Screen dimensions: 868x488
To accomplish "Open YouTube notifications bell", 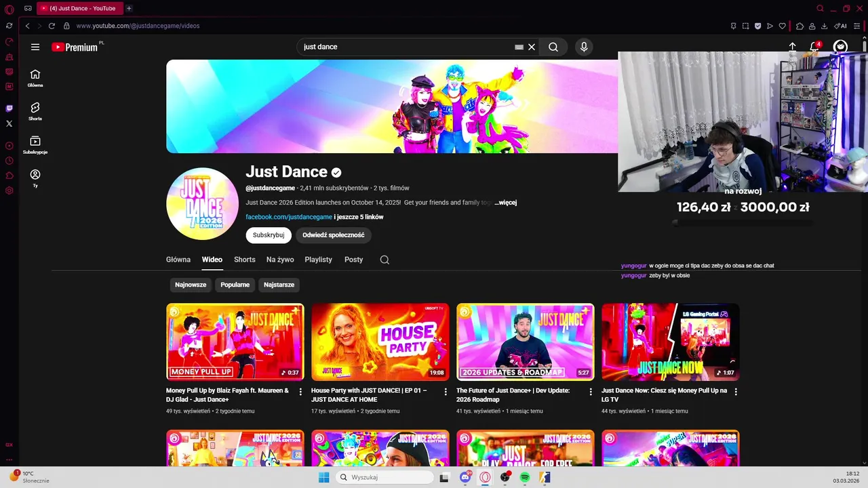I will (x=814, y=47).
